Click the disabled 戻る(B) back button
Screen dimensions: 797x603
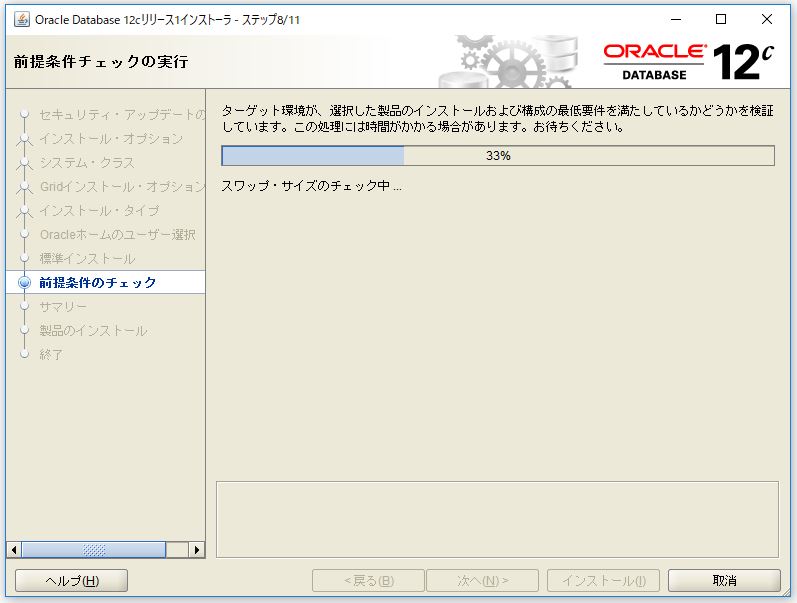coord(369,581)
